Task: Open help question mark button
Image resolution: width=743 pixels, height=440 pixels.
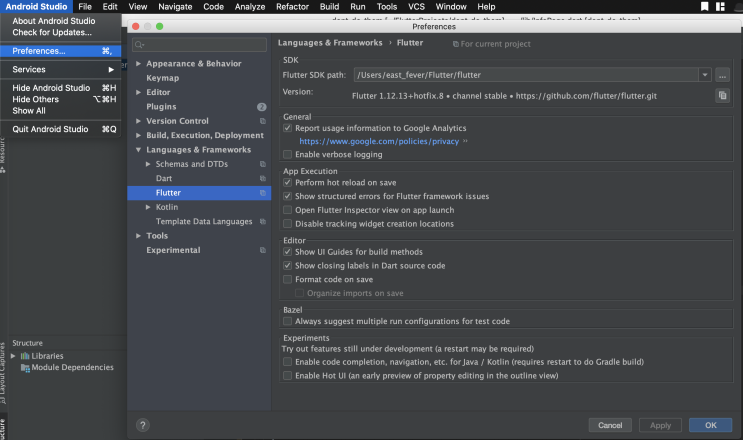Action: 143,425
